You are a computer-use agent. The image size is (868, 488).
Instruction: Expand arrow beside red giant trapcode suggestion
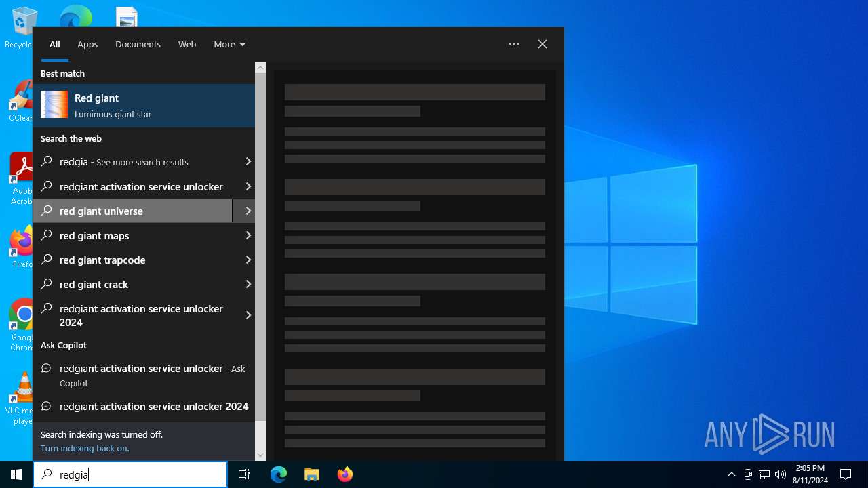pos(248,260)
